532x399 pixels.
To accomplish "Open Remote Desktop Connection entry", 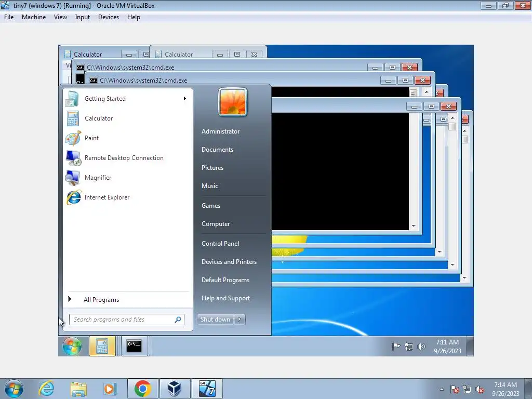I will [127, 158].
